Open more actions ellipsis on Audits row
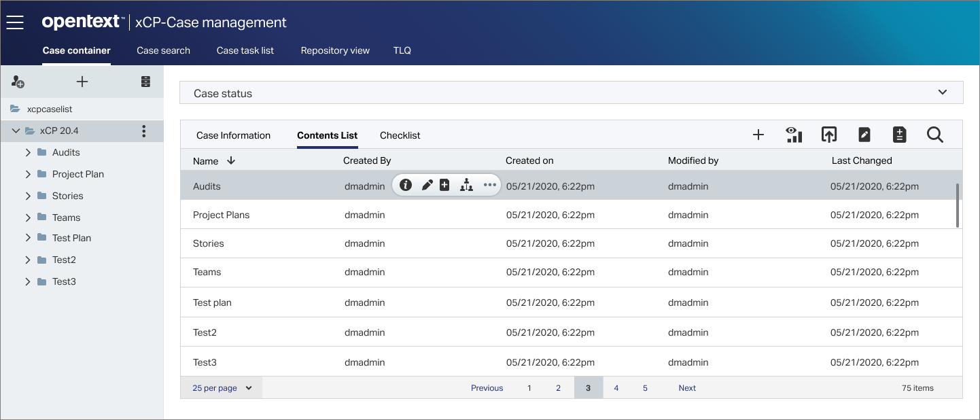The image size is (980, 420). [x=490, y=185]
